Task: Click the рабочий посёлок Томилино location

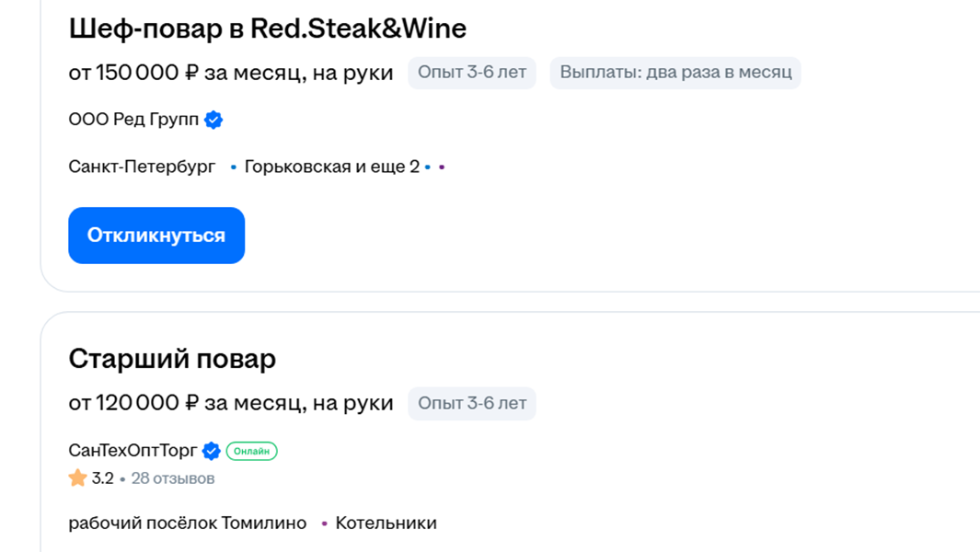Action: (188, 523)
